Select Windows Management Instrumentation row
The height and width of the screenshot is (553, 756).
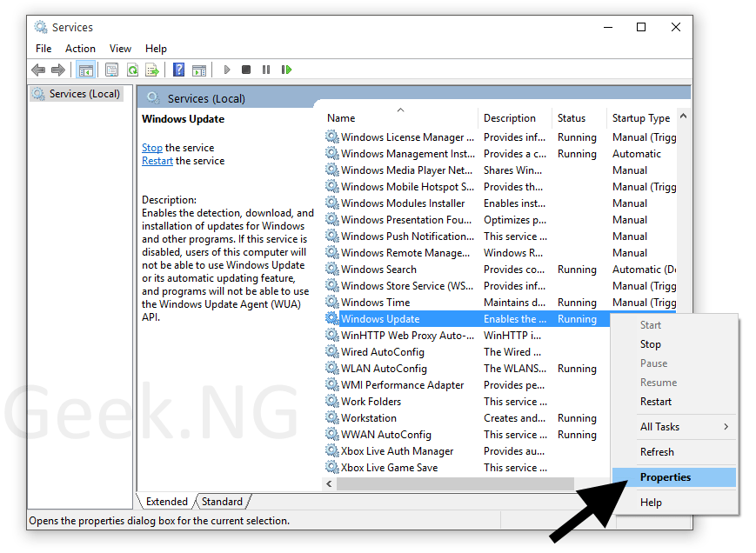500,154
